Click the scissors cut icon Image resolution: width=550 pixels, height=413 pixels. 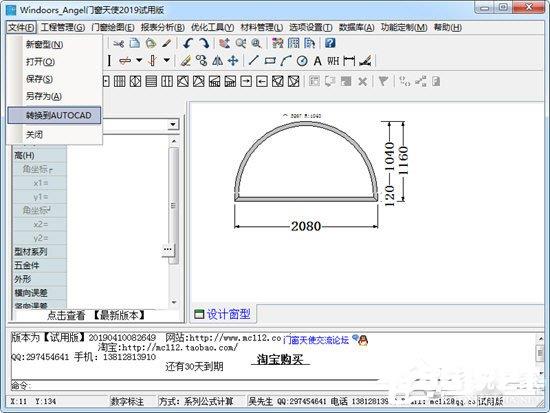tap(119, 44)
